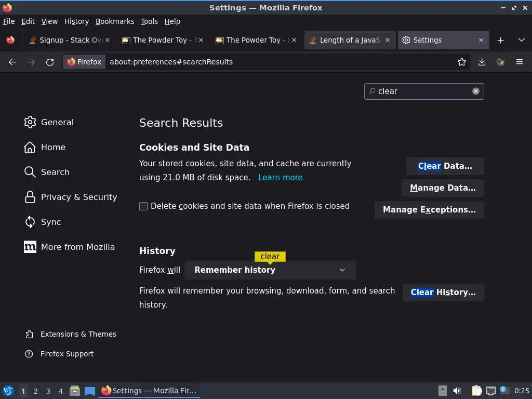The width and height of the screenshot is (532, 399).
Task: Open the View menu
Action: [49, 21]
